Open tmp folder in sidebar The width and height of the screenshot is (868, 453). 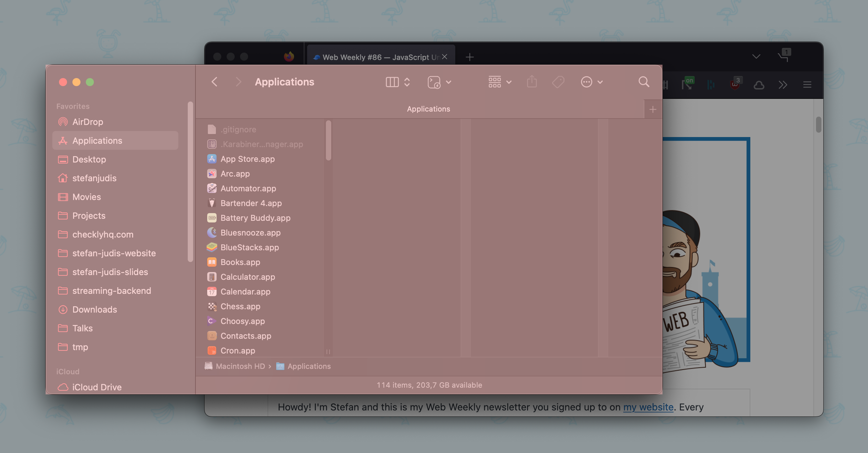115,346
